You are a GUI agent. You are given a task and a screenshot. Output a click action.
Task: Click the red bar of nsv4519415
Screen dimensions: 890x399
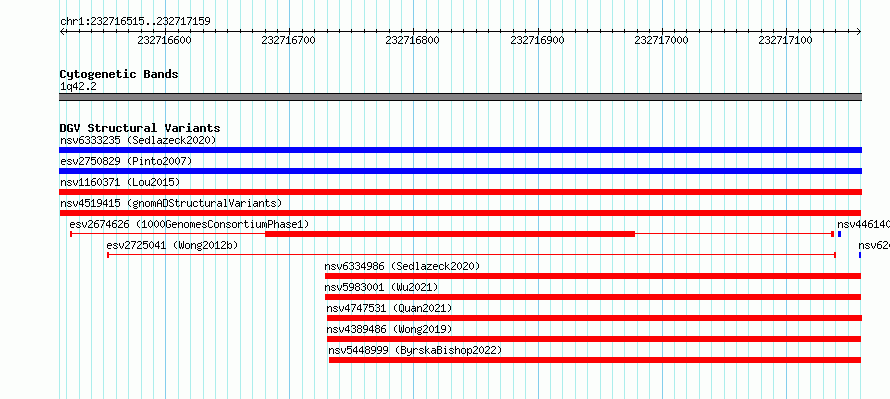[460, 213]
